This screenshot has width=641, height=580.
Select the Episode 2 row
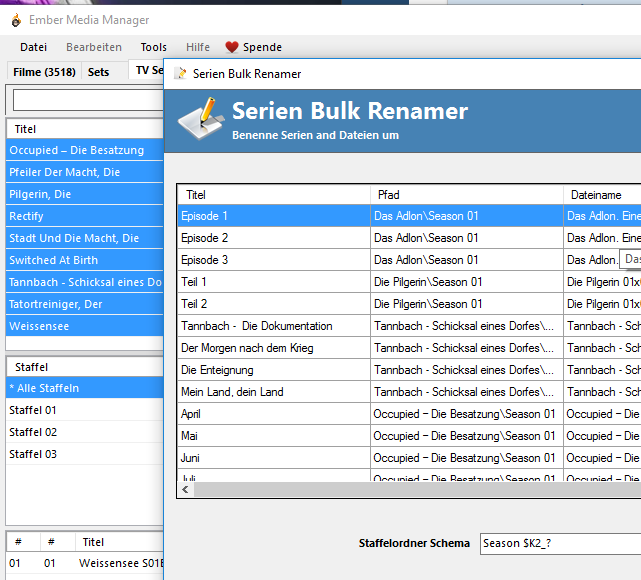point(409,238)
